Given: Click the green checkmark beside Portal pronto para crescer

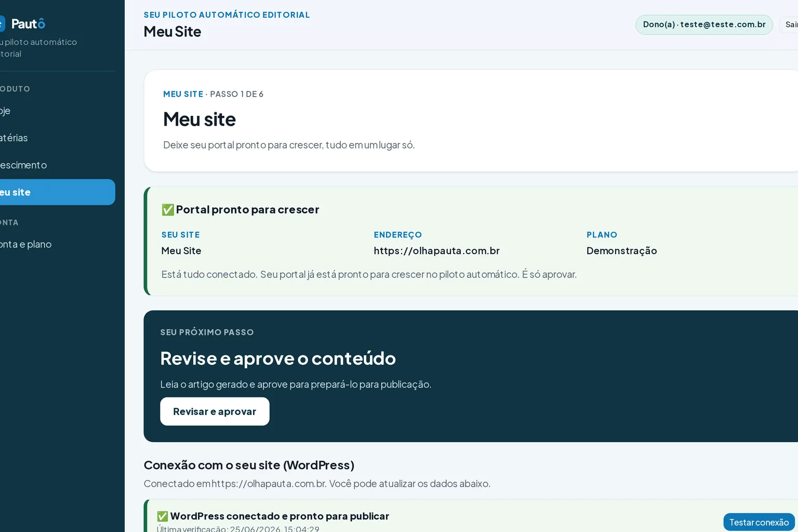Looking at the screenshot, I should pyautogui.click(x=168, y=209).
